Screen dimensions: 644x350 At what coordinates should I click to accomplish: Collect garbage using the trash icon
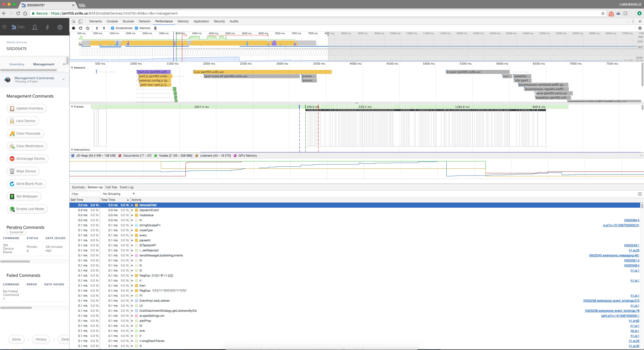pyautogui.click(x=155, y=28)
